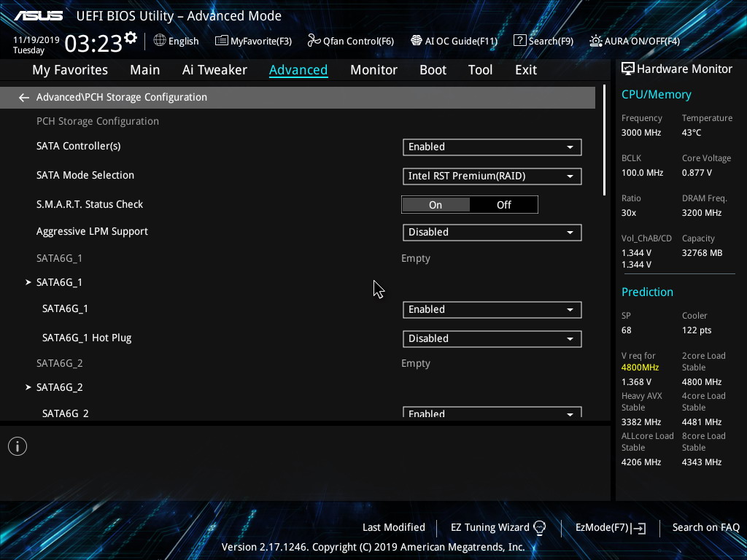Click Last Modified
The image size is (747, 560).
coord(393,528)
